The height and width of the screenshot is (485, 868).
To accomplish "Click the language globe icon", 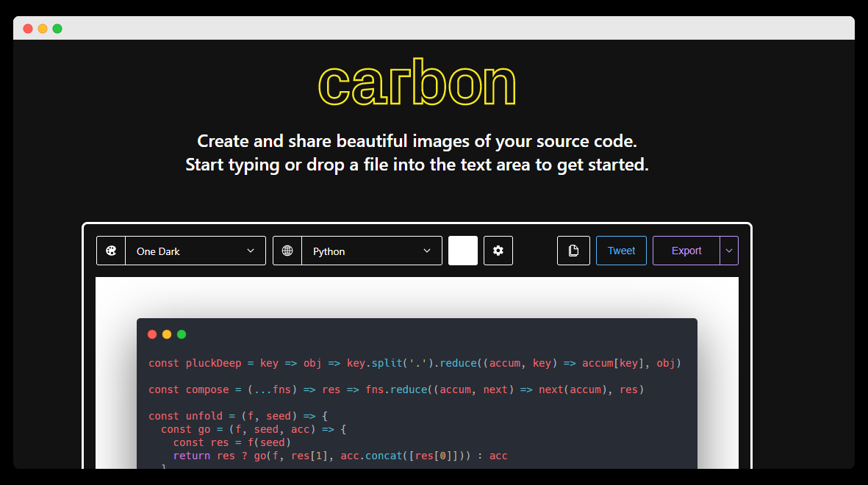I will tap(287, 251).
